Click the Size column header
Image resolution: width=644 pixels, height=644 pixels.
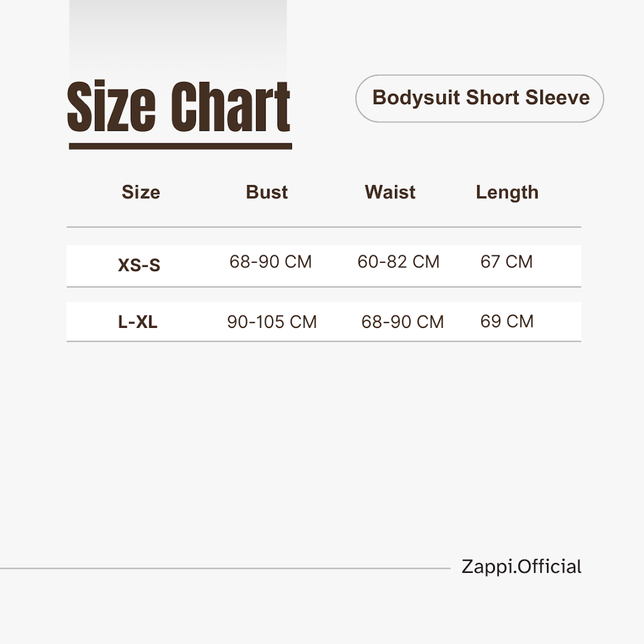point(141,192)
